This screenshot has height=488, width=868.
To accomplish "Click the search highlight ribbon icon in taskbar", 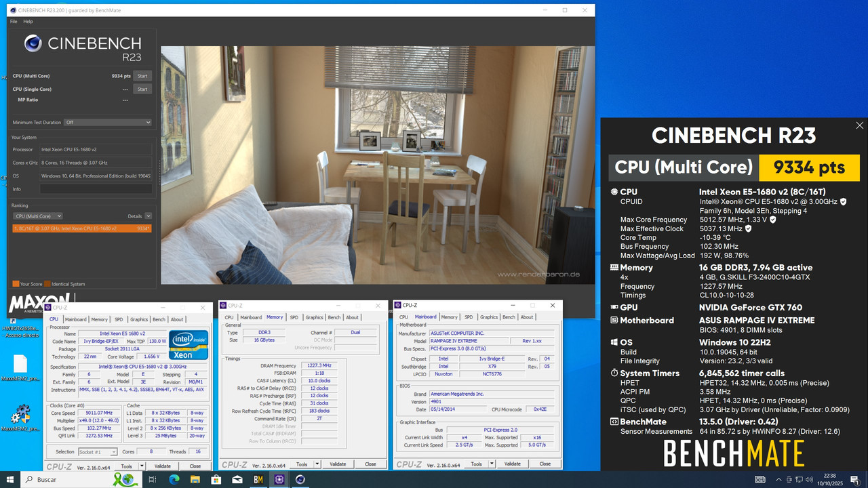I will coord(125,479).
